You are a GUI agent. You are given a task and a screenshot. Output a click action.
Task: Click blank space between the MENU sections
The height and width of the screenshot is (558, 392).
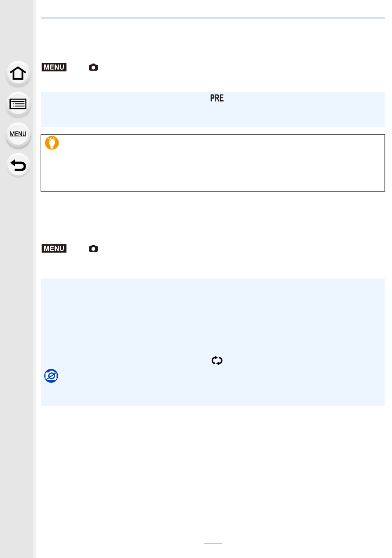click(x=213, y=217)
